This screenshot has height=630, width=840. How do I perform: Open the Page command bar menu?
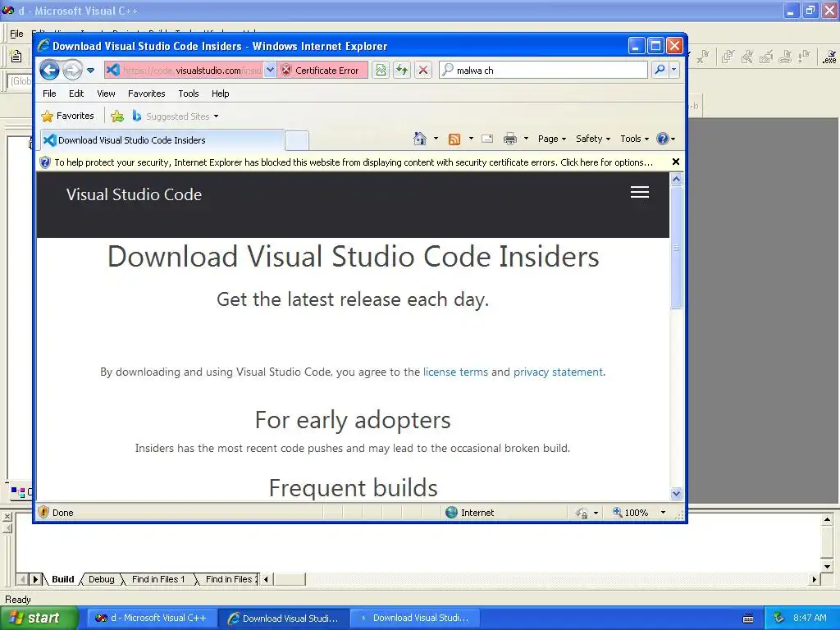552,139
